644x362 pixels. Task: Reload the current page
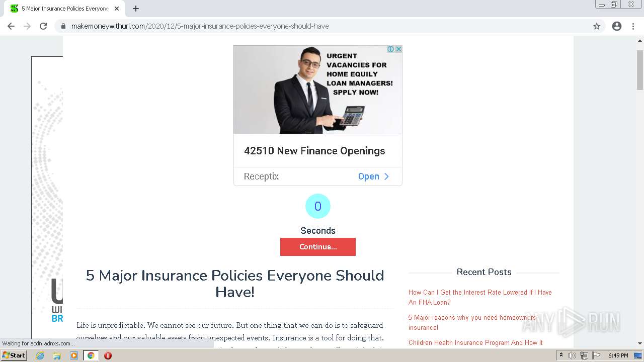pyautogui.click(x=43, y=26)
